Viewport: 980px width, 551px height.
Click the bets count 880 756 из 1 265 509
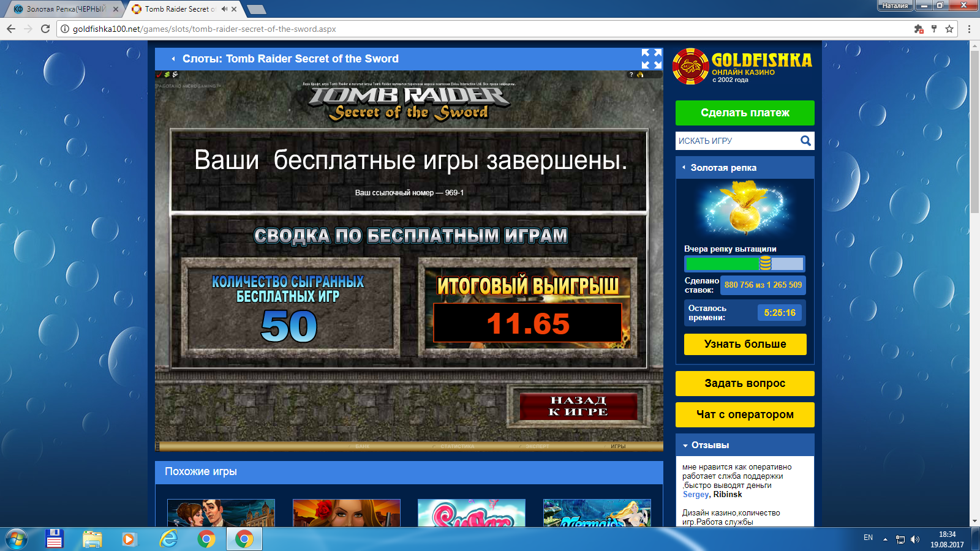pyautogui.click(x=763, y=285)
